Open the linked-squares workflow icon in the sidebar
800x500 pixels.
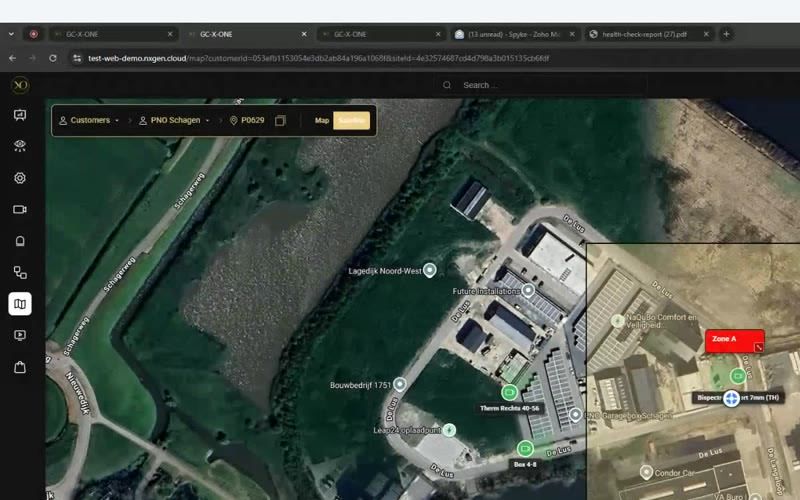(20, 272)
